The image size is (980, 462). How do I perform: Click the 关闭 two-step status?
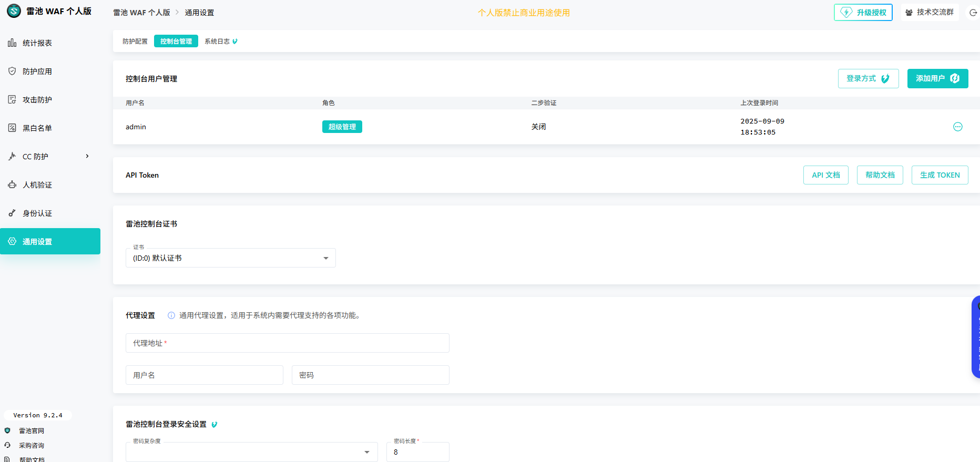(x=538, y=127)
